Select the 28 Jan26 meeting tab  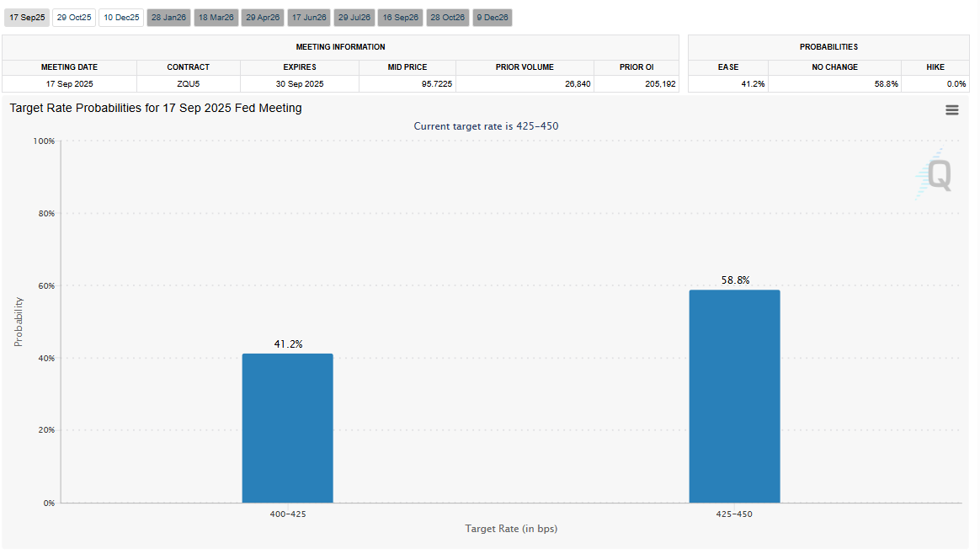tap(168, 18)
